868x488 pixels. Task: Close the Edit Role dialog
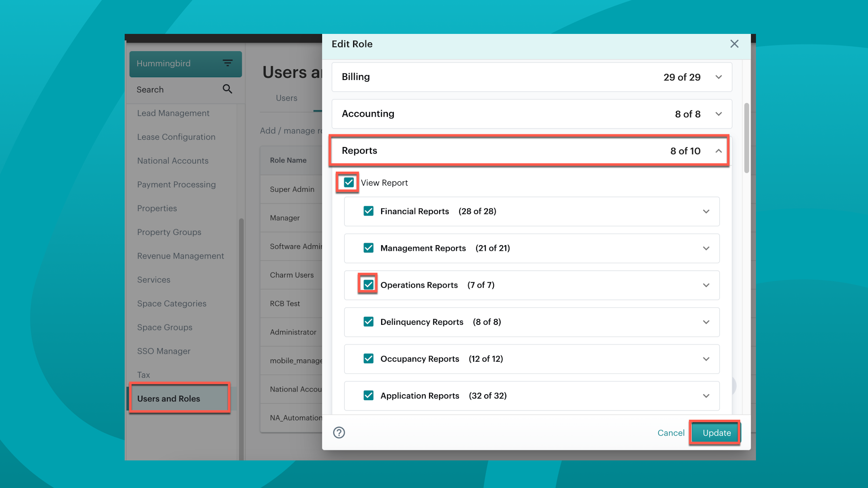point(734,44)
